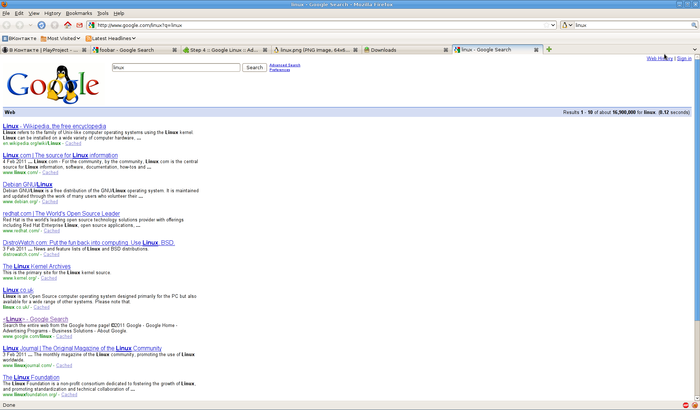Switch to the foobar - Google Search tab
This screenshot has height=410, width=700.
pyautogui.click(x=135, y=50)
